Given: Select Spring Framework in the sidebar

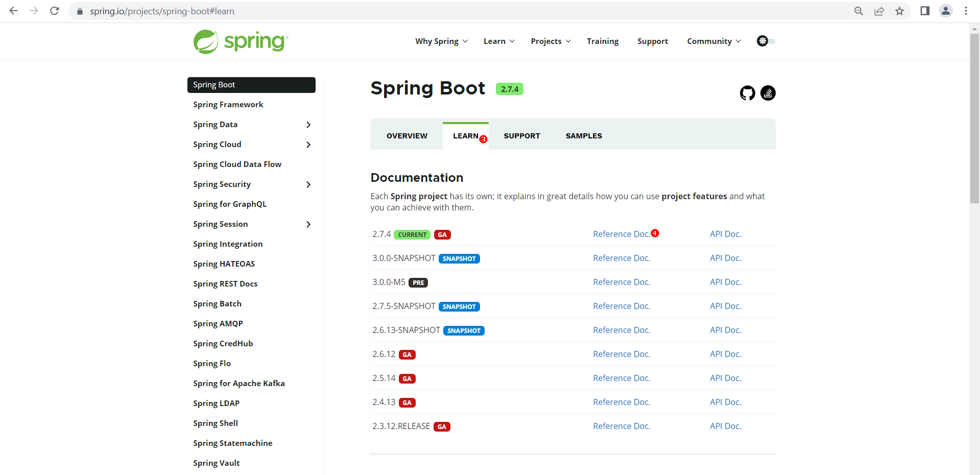Looking at the screenshot, I should pyautogui.click(x=228, y=105).
